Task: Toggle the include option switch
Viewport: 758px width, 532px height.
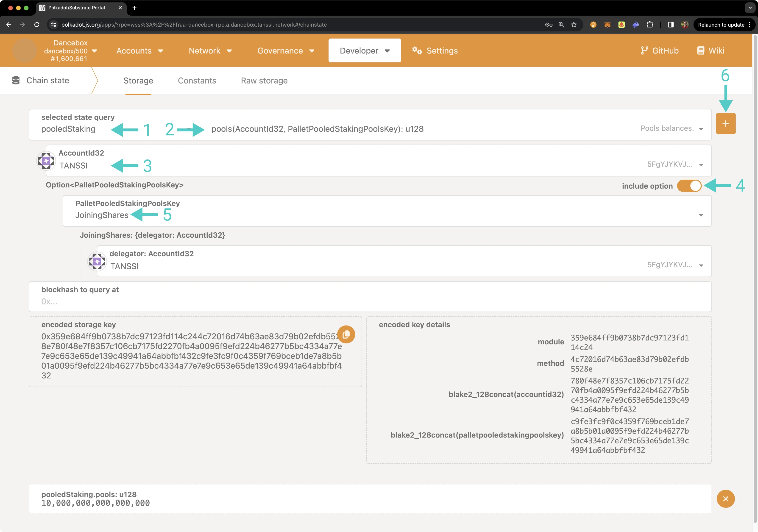Action: coord(689,186)
